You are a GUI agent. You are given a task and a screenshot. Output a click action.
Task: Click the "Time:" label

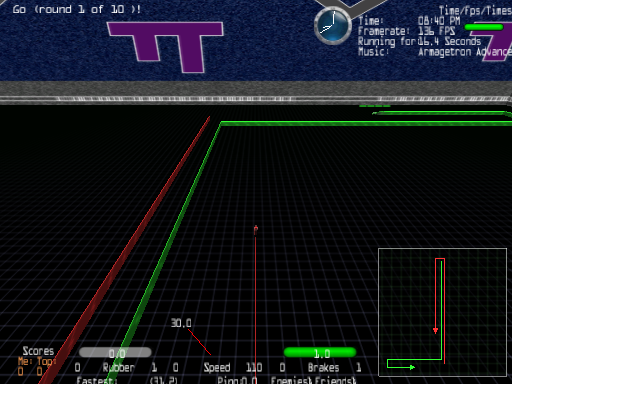tap(371, 21)
